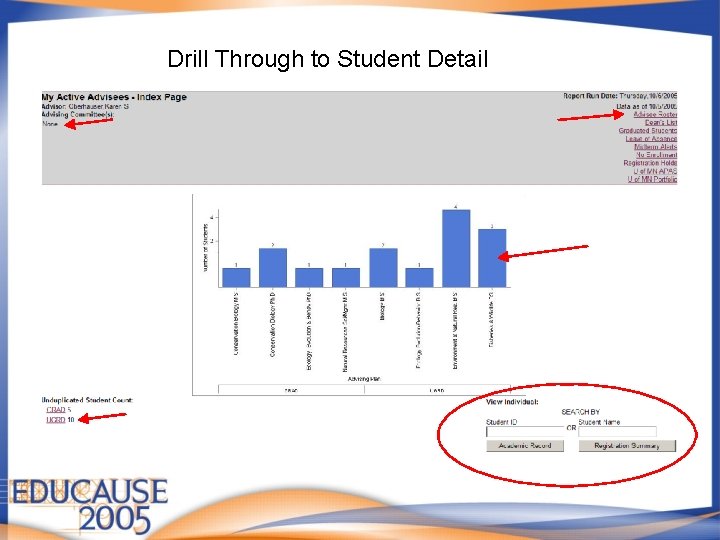This screenshot has width=720, height=540.
Task: Click the 'SEARCH BY' label
Action: [x=580, y=412]
